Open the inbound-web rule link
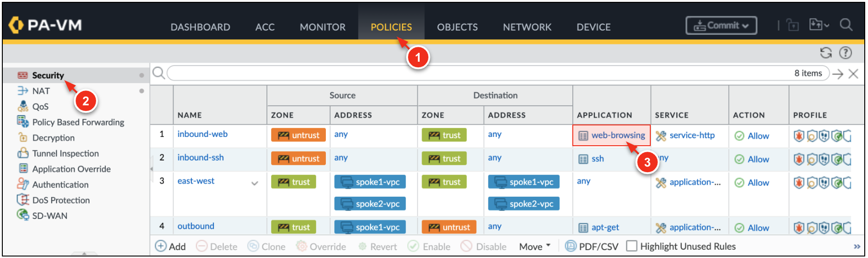Screen dimensions: 868x258 (x=202, y=134)
